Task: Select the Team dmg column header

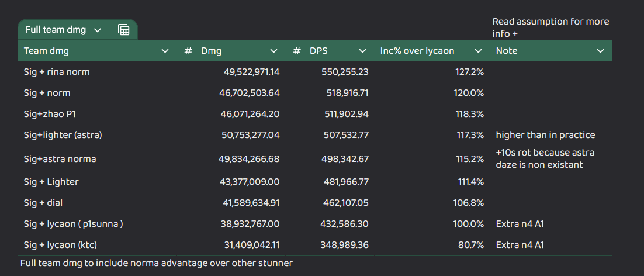Action: click(x=46, y=51)
